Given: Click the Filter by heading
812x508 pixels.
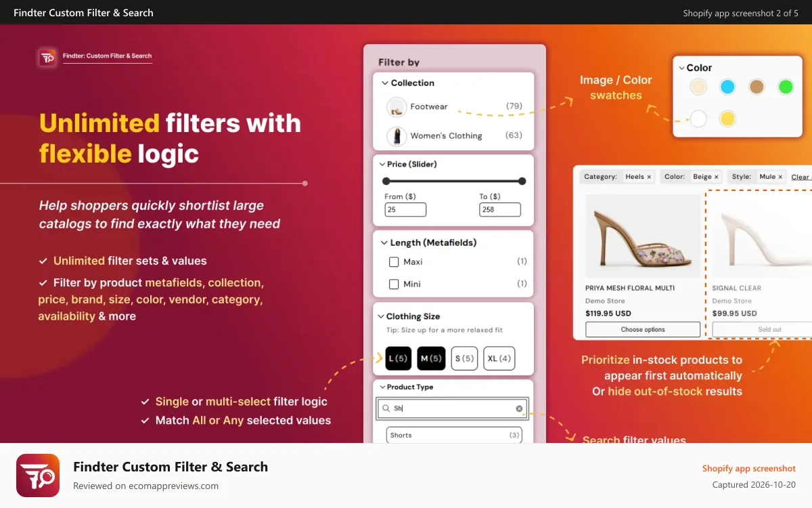Looking at the screenshot, I should [x=399, y=62].
